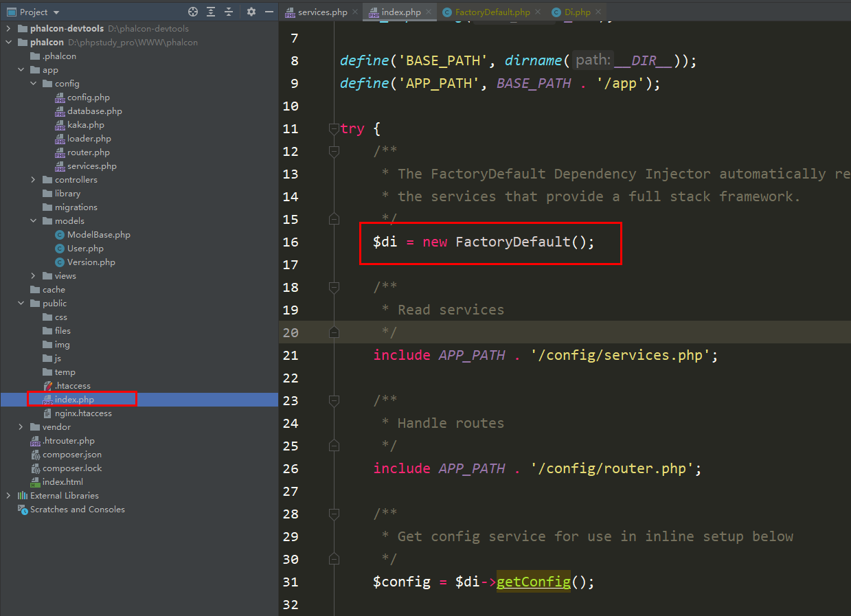Hide the Project panel with minus icon
The height and width of the screenshot is (616, 851).
click(x=268, y=12)
